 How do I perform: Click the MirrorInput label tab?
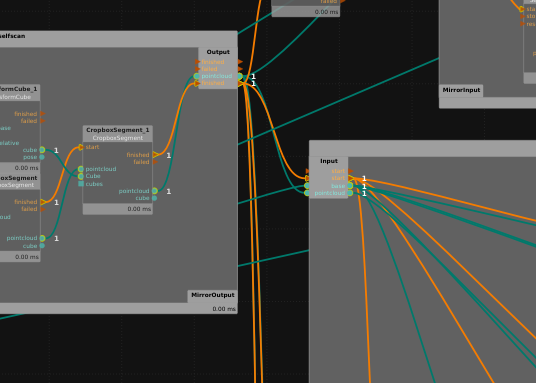[x=461, y=90]
